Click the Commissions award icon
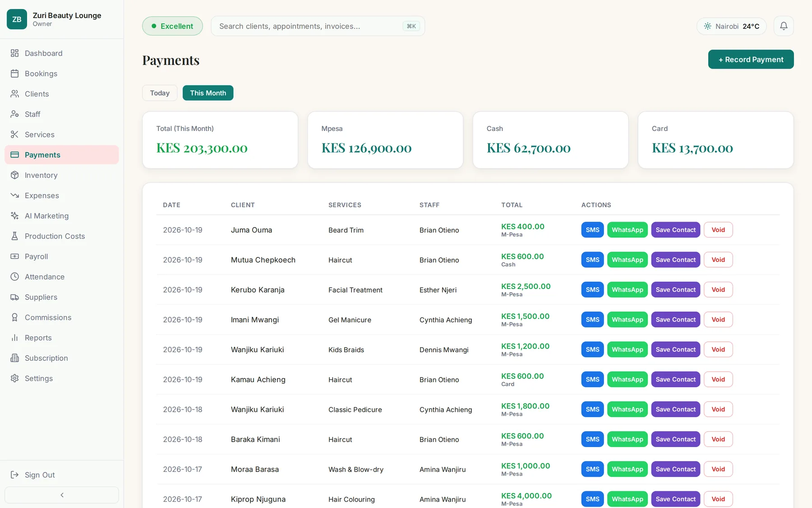812x508 pixels. click(x=15, y=317)
